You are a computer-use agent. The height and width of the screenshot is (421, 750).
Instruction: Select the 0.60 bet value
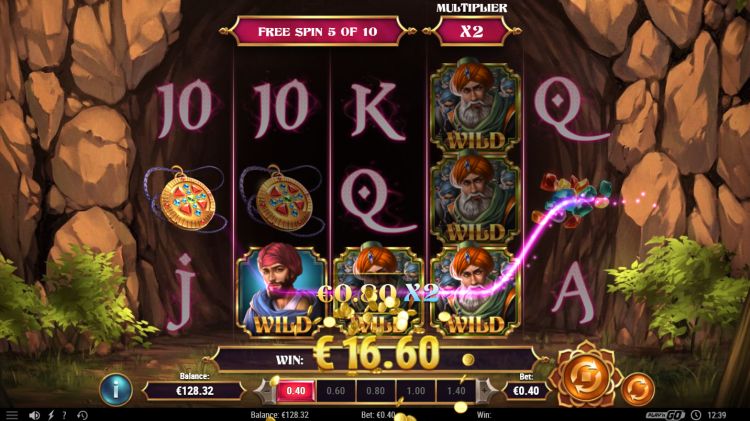[x=335, y=391]
